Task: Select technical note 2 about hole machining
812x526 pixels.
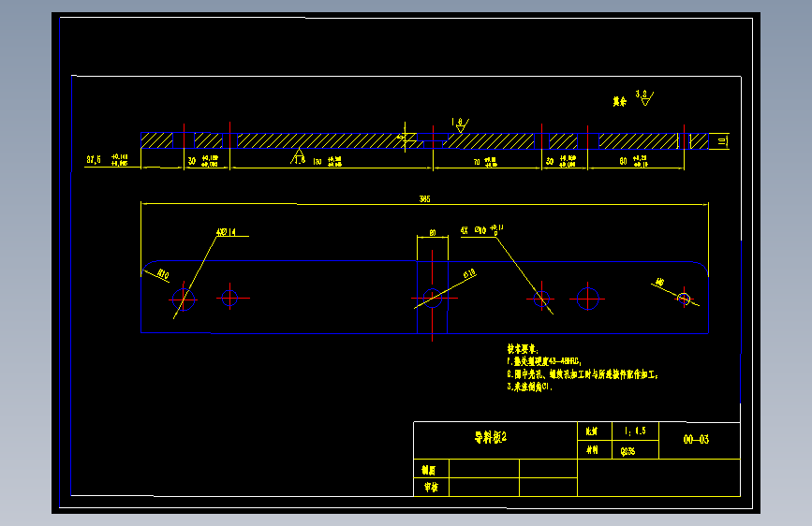Action: pyautogui.click(x=583, y=373)
